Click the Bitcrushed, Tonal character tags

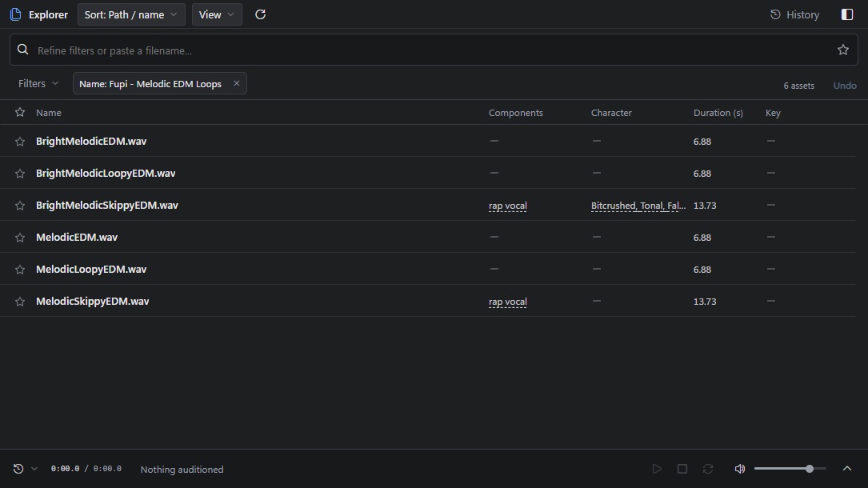pyautogui.click(x=638, y=206)
